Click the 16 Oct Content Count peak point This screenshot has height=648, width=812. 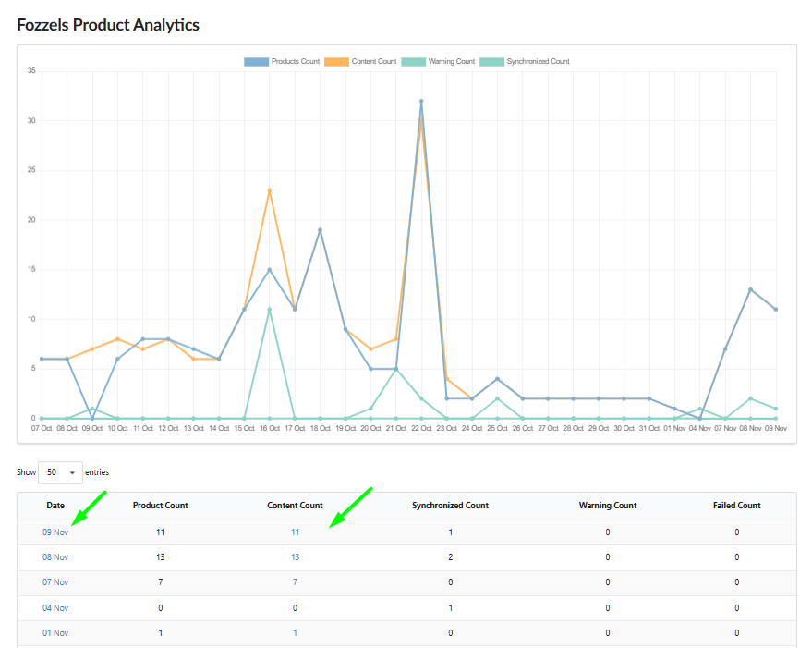[270, 190]
